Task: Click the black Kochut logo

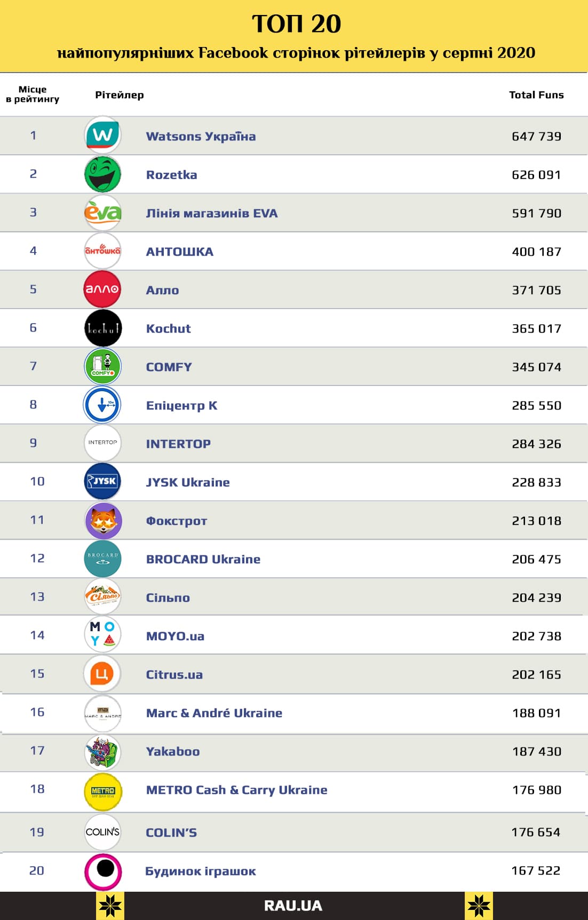Action: (102, 328)
